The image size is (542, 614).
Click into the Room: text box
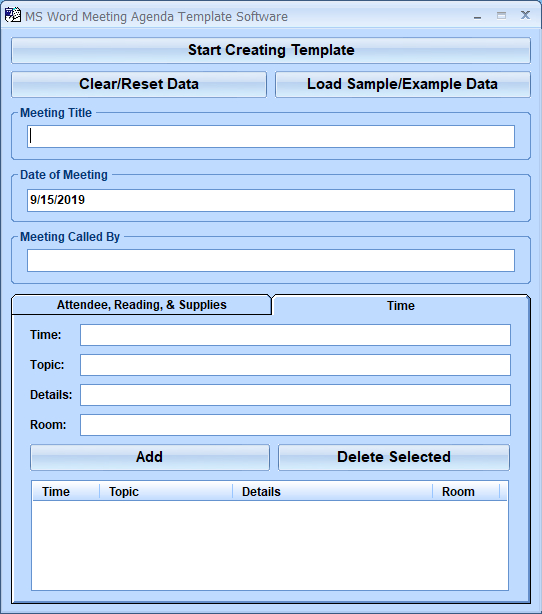coord(295,425)
